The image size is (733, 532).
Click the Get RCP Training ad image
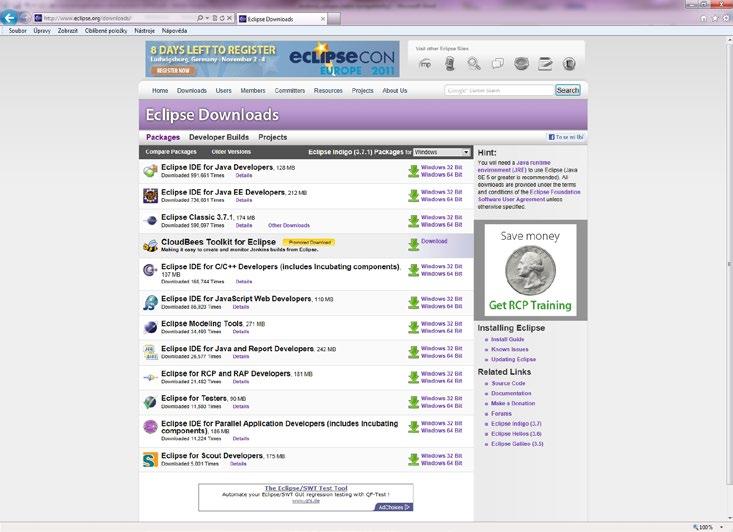530,270
